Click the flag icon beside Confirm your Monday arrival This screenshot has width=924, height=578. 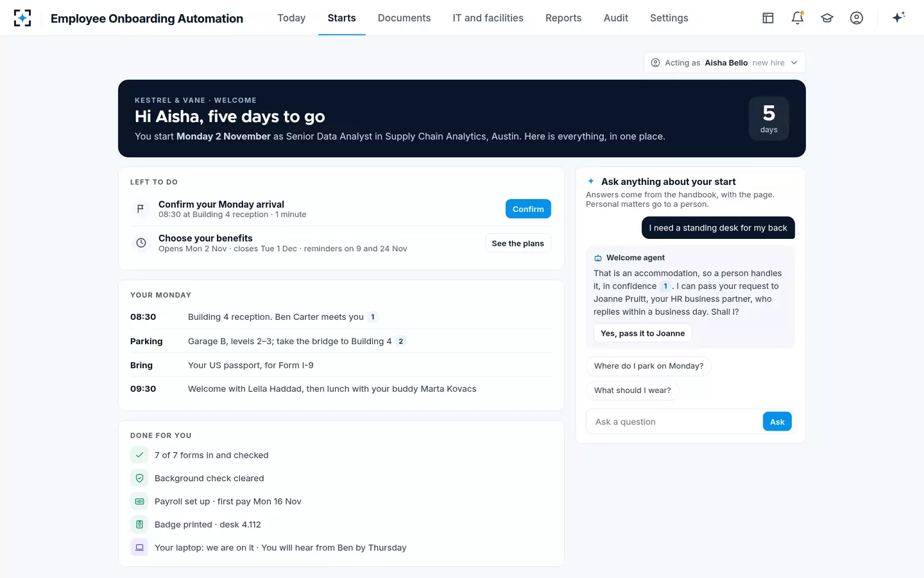coord(141,209)
